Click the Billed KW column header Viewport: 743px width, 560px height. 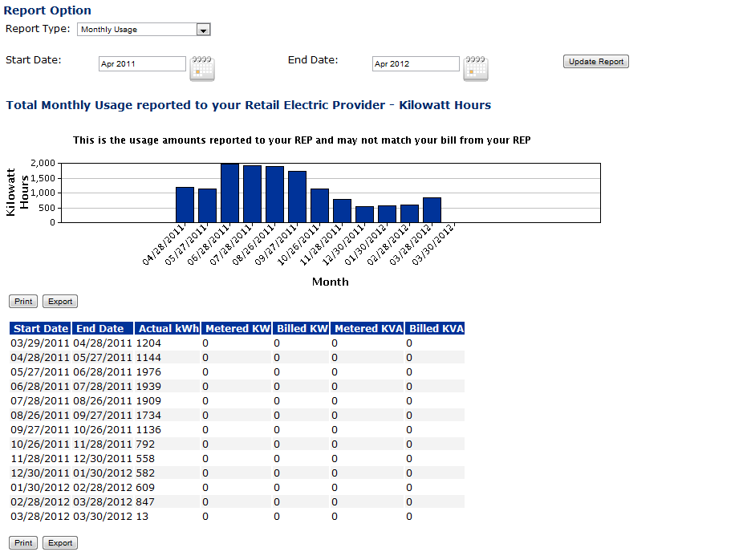pyautogui.click(x=301, y=328)
